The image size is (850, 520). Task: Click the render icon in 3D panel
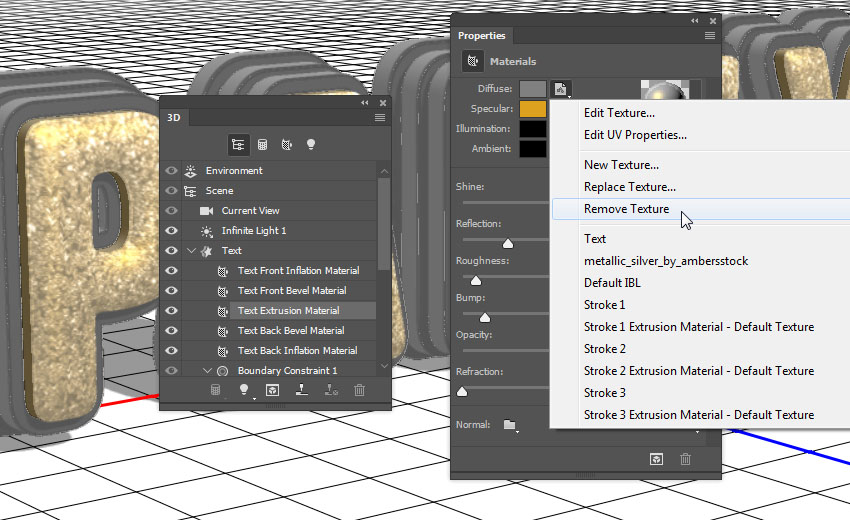coord(271,390)
